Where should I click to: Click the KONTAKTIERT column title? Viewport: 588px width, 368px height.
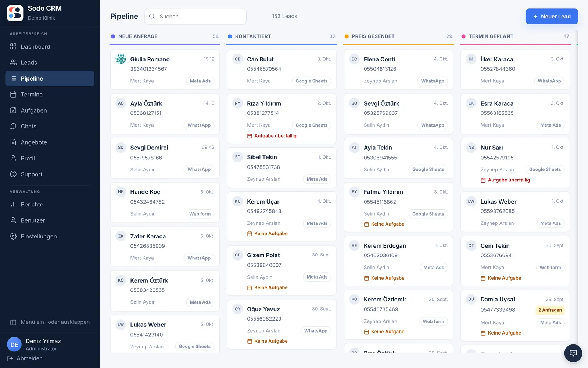point(253,36)
